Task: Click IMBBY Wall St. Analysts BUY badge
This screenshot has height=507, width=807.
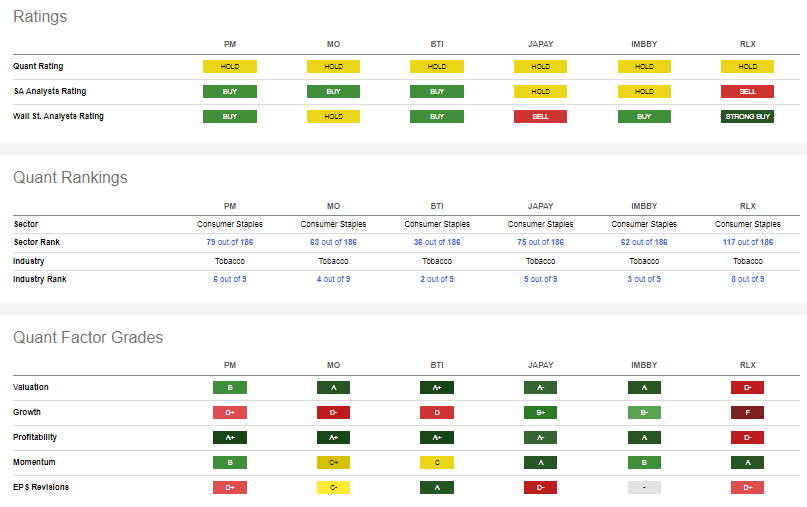Action: pos(644,116)
